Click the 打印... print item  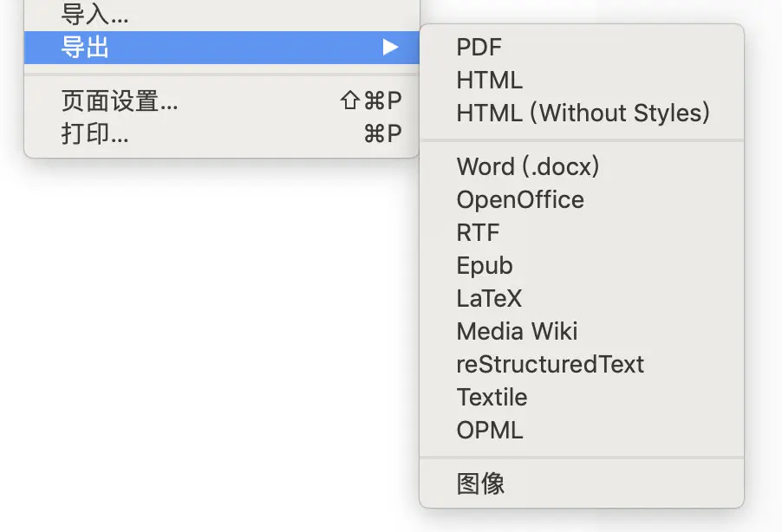coord(94,134)
